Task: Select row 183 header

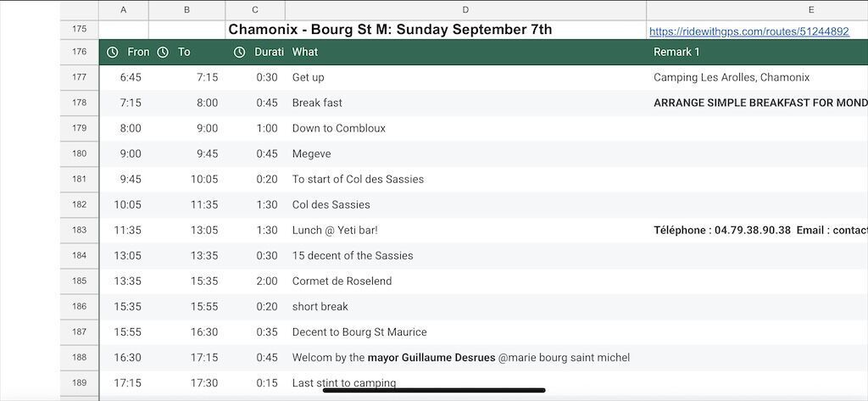Action: click(80, 231)
